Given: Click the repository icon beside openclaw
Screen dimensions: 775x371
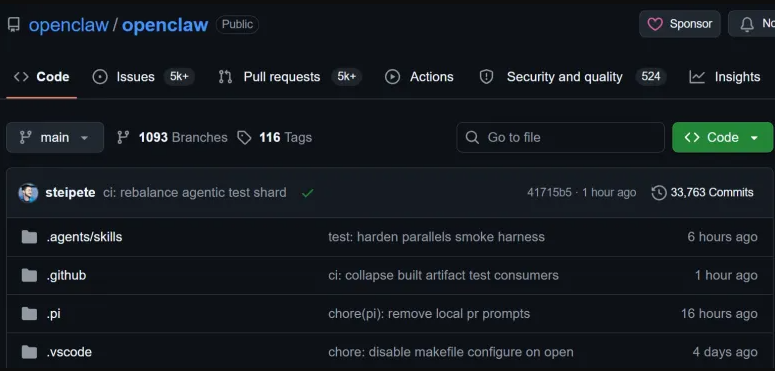Looking at the screenshot, I should [14, 24].
